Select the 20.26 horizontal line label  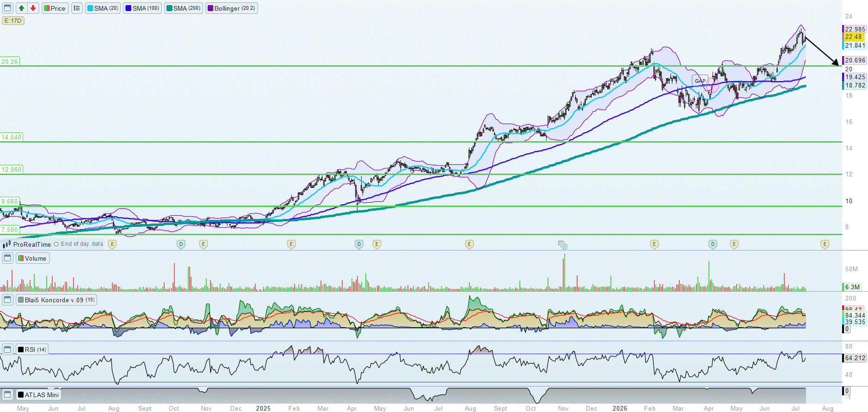click(9, 62)
